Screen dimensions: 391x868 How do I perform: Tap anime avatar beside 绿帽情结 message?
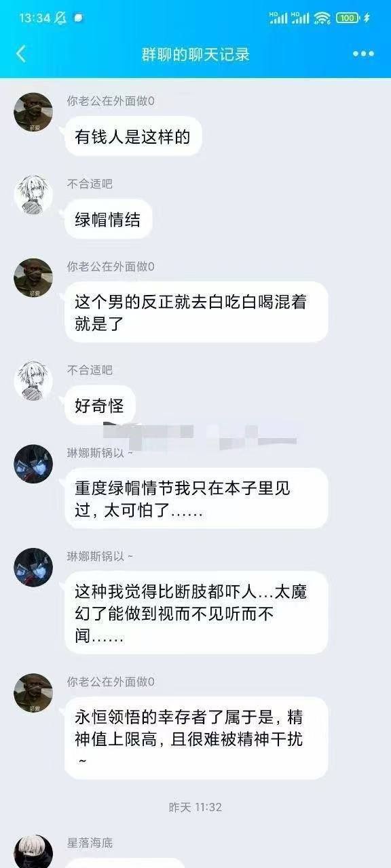click(x=33, y=195)
